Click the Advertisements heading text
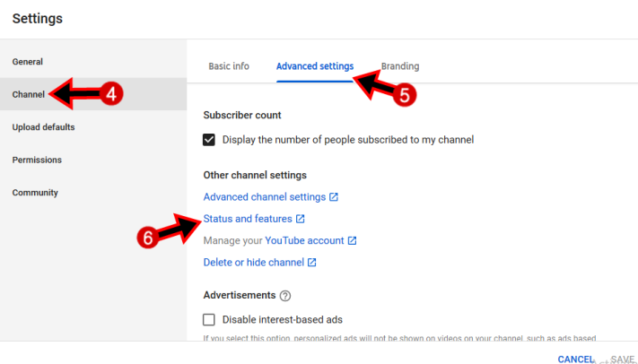638x364 pixels. click(x=240, y=295)
